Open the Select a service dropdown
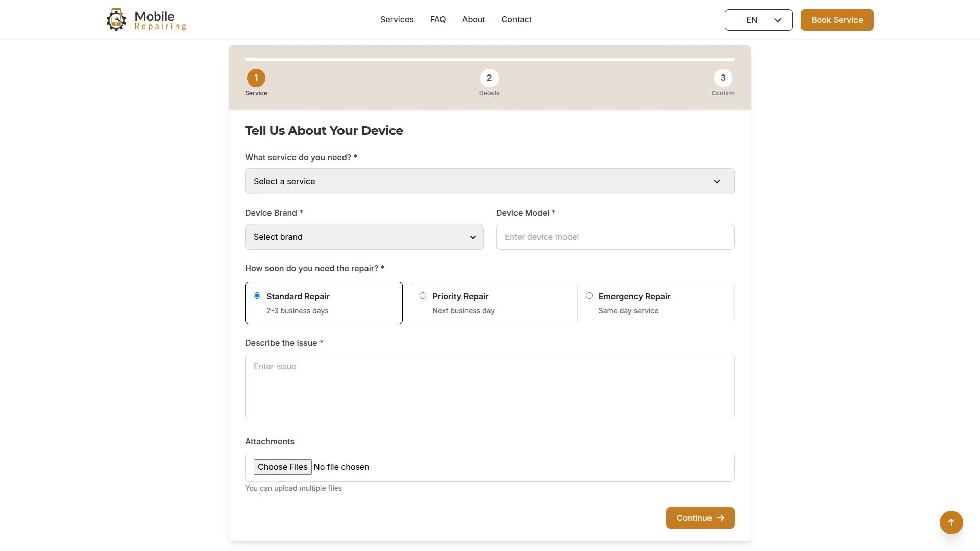The height and width of the screenshot is (551, 980). 489,181
